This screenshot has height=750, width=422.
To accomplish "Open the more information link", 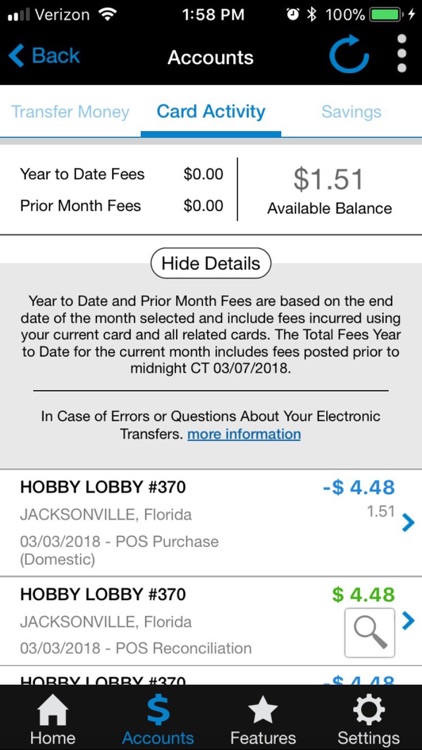I will click(244, 434).
